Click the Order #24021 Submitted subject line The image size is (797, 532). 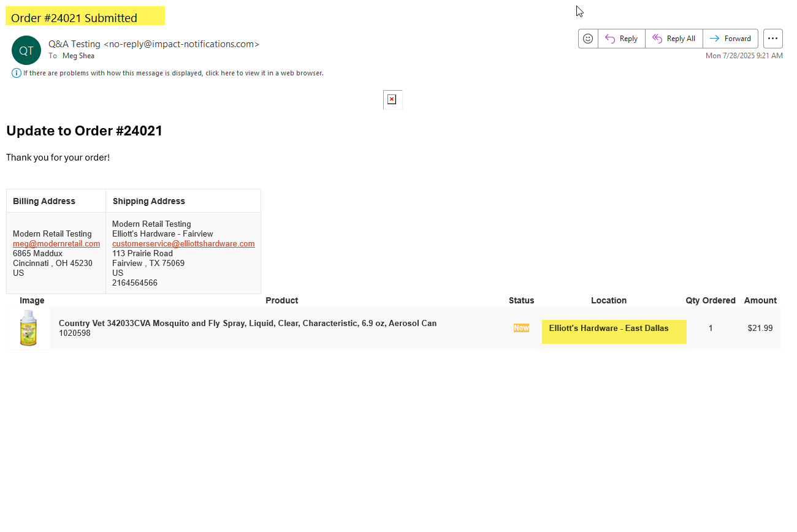click(x=74, y=18)
